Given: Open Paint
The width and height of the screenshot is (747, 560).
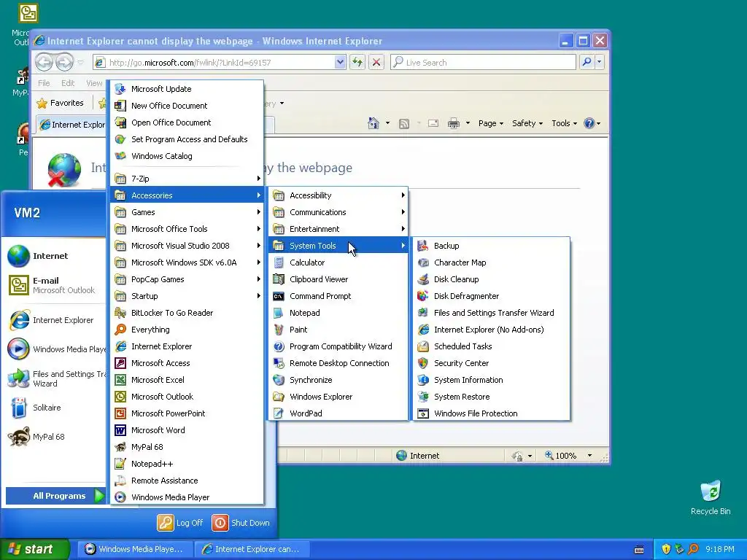Looking at the screenshot, I should 338,330.
